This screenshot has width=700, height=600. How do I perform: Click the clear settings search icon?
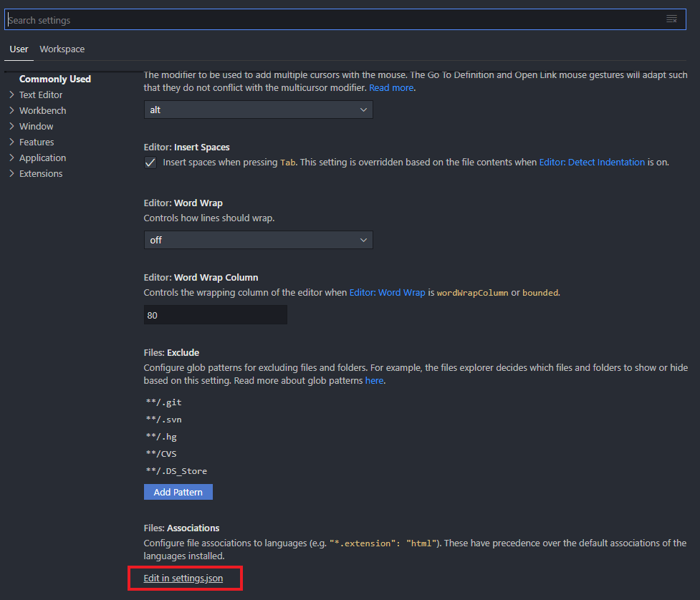click(671, 19)
